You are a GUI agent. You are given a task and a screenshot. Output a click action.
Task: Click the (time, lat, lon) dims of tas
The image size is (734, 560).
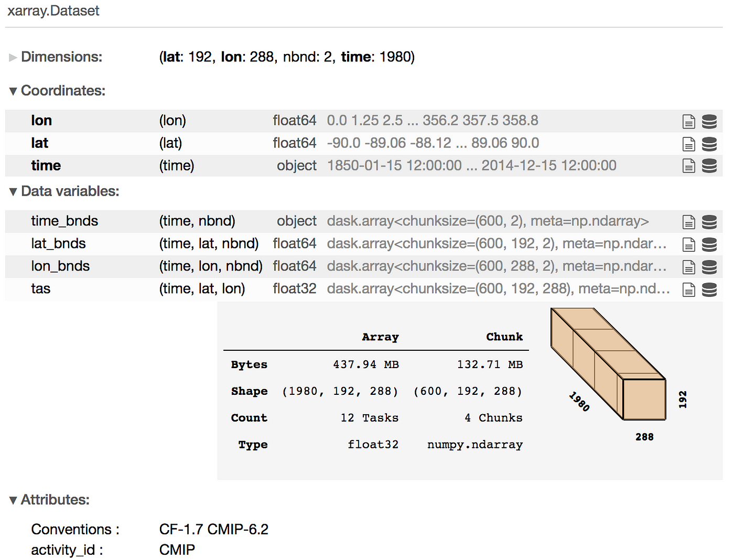202,289
